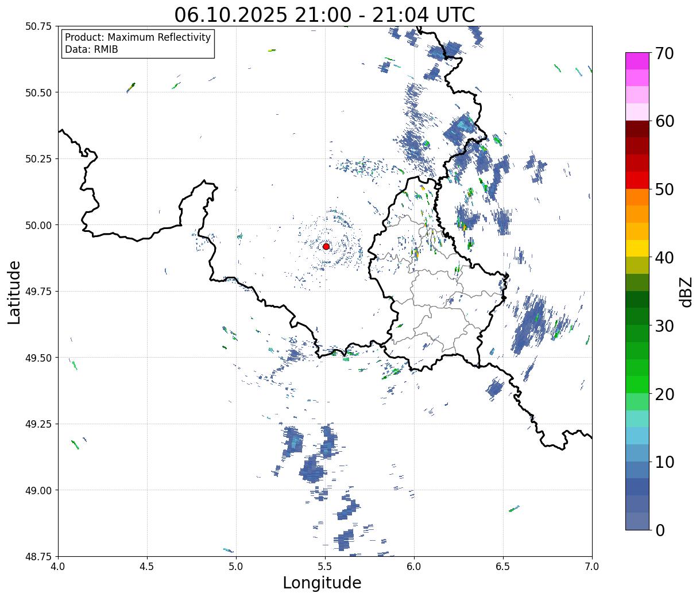700x597 pixels.
Task: Click the colorbar tick label "10"
Action: 664,462
